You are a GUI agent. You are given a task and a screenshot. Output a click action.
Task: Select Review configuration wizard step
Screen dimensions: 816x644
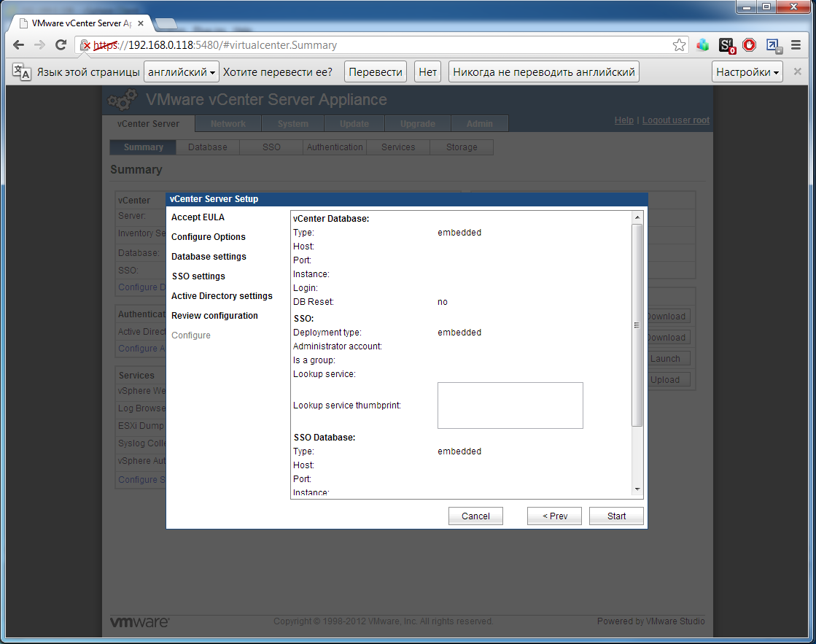pyautogui.click(x=214, y=316)
